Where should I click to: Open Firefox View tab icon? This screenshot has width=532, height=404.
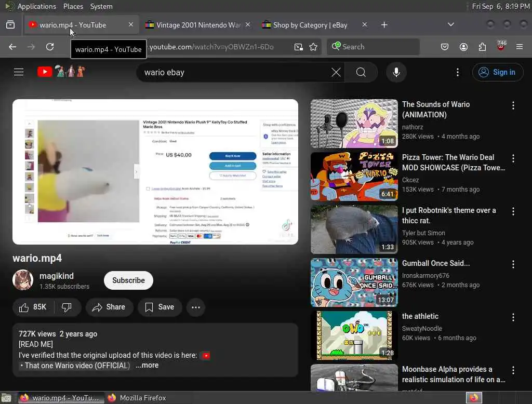10,25
